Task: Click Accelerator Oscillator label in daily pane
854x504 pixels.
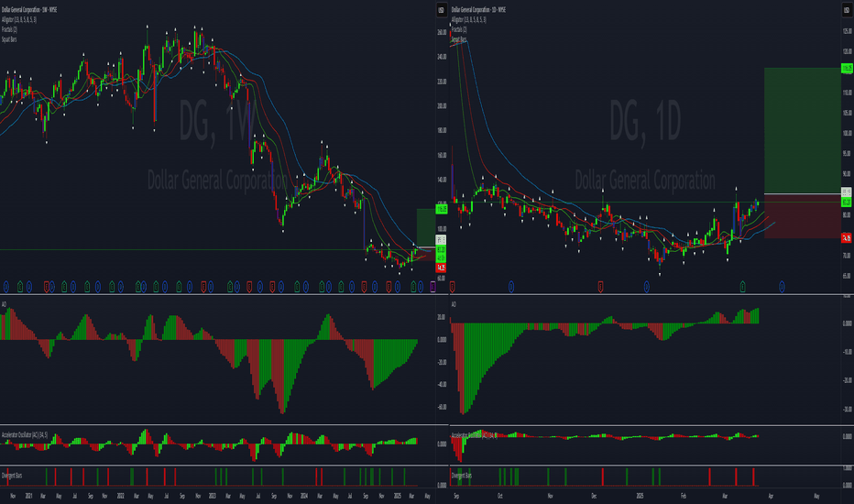Action: click(x=474, y=435)
